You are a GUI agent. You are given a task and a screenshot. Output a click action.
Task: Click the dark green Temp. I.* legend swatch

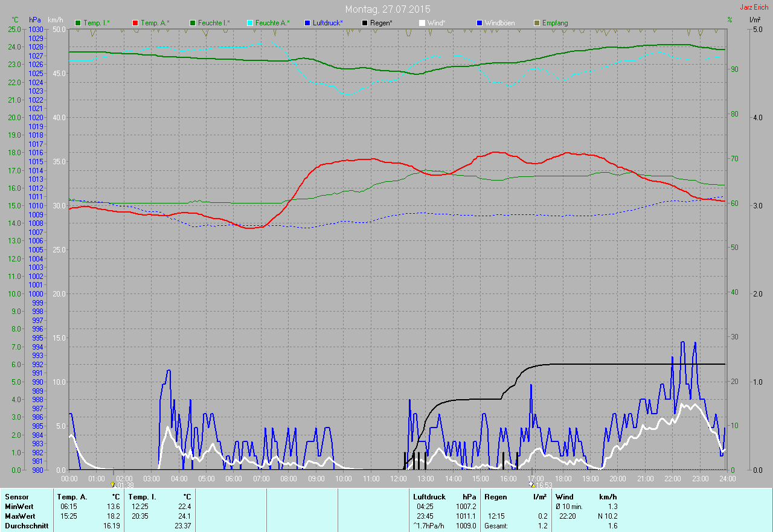click(x=78, y=23)
